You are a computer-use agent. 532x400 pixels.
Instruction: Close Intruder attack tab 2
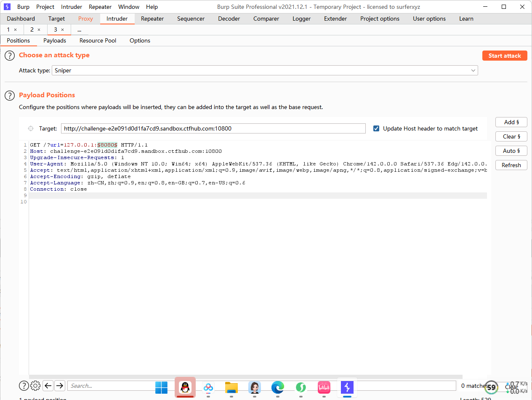[x=39, y=30]
